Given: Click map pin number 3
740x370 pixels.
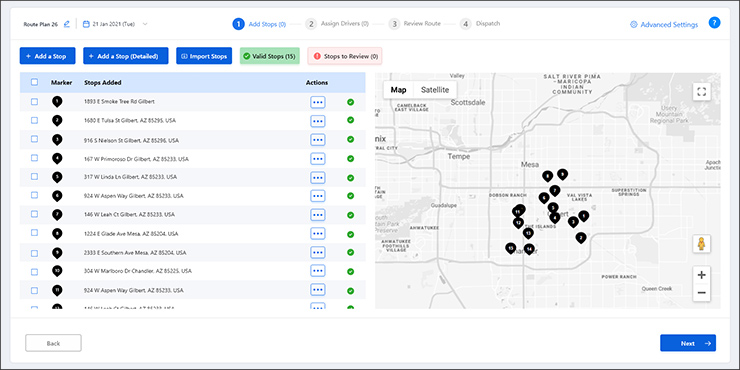Looking at the screenshot, I should click(x=573, y=221).
